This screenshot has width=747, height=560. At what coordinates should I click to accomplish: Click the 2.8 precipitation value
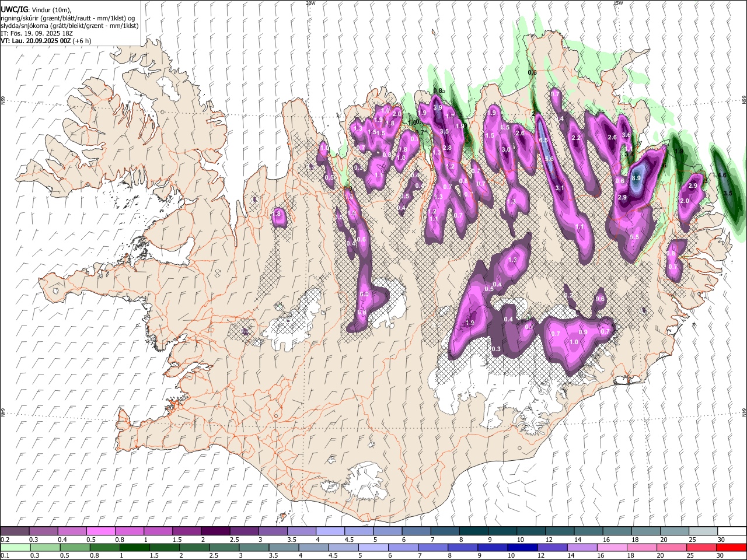(448, 148)
